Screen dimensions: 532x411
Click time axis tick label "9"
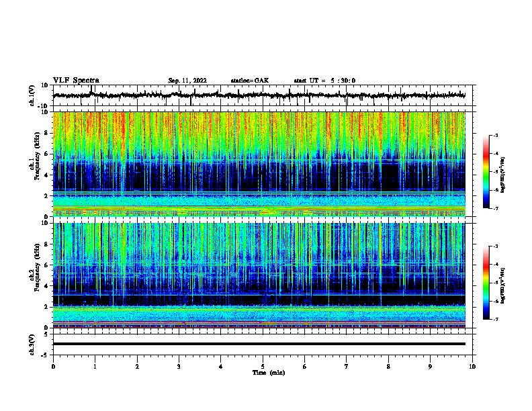430,367
